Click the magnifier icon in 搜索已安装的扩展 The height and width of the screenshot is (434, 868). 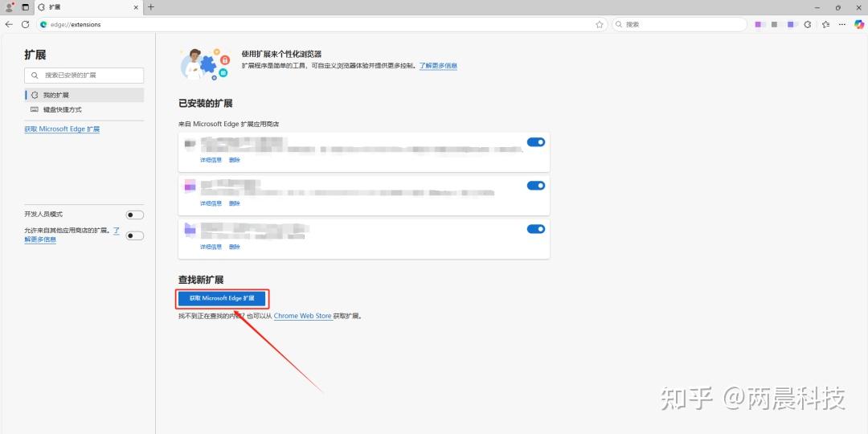point(35,76)
